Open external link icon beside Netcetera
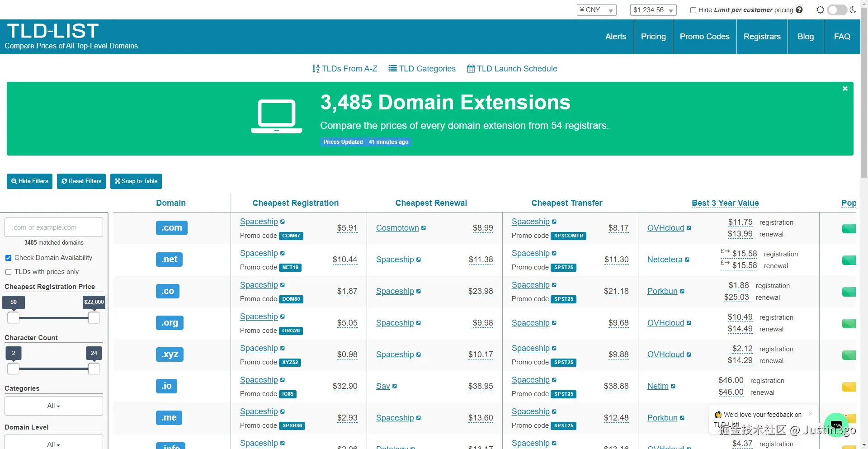Viewport: 868px width, 449px height. click(x=687, y=260)
